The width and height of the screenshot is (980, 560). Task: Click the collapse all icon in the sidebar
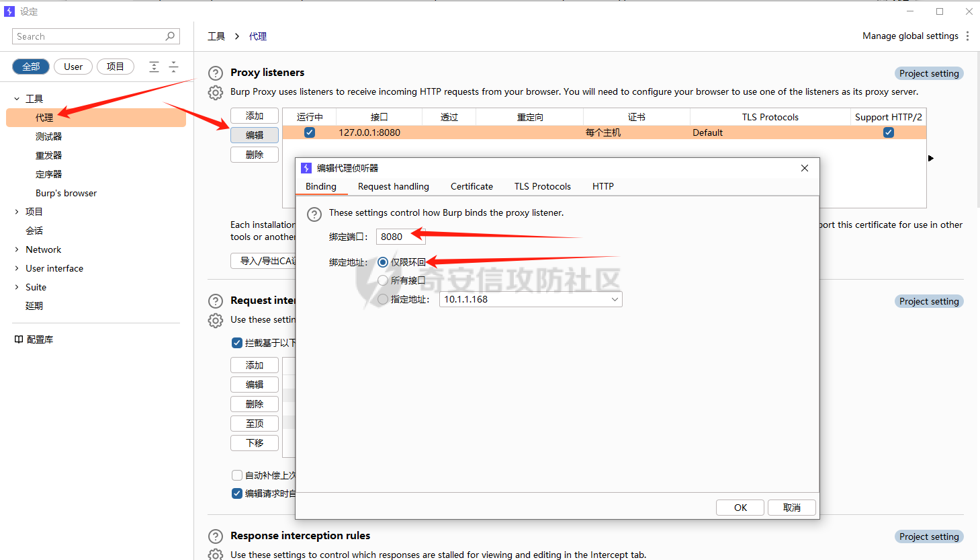tap(173, 67)
